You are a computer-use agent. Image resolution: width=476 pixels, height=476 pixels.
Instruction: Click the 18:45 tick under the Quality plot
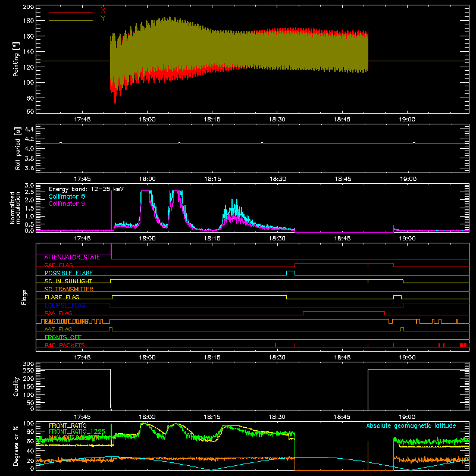point(342,417)
